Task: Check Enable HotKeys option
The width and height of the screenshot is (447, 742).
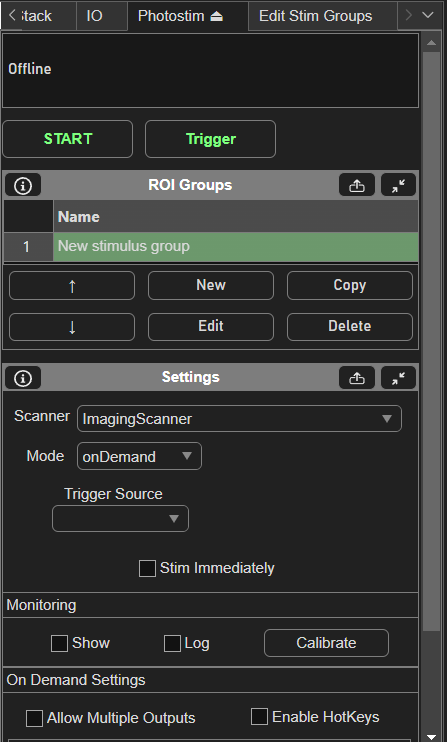Action: click(x=259, y=716)
